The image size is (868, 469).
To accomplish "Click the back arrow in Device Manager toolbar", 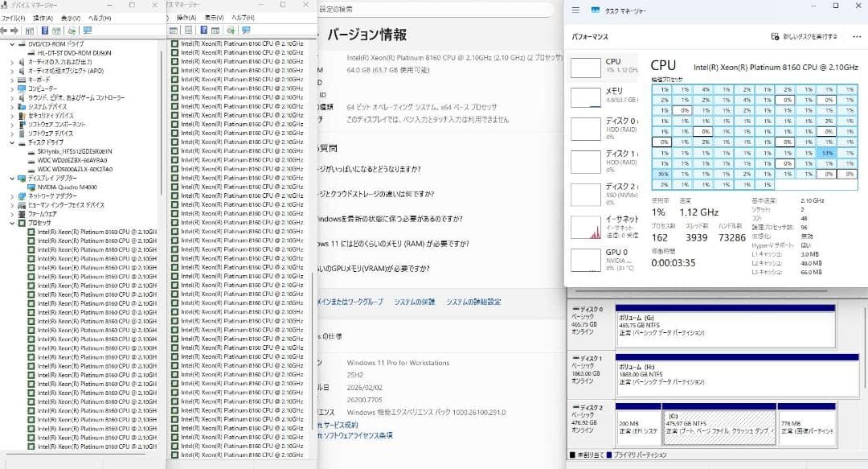I will pyautogui.click(x=5, y=31).
